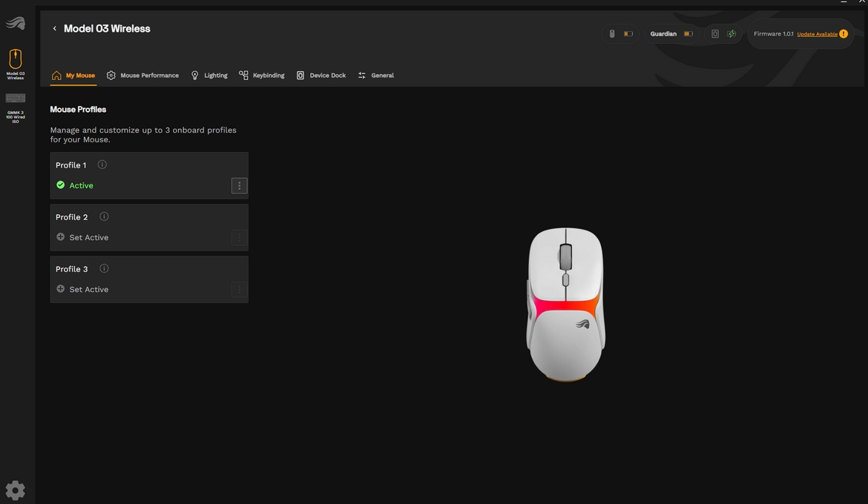Go back using the arrow beside Model O3 Wireless
The height and width of the screenshot is (504, 868).
pos(54,28)
